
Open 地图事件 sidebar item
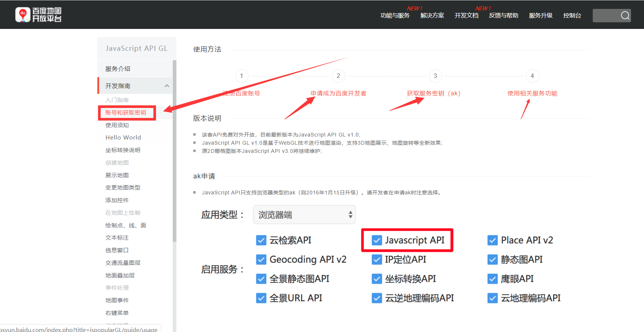coord(117,300)
